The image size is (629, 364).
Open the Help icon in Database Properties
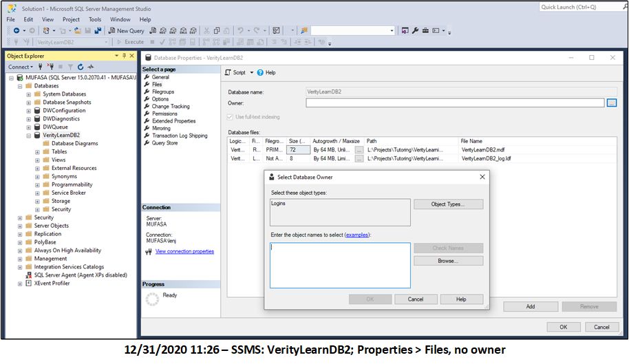tap(260, 72)
